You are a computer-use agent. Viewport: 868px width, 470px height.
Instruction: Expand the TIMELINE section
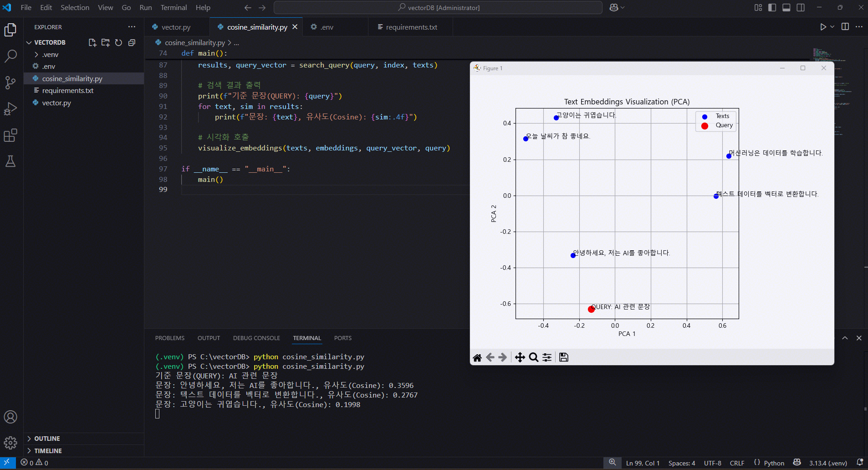(x=48, y=451)
